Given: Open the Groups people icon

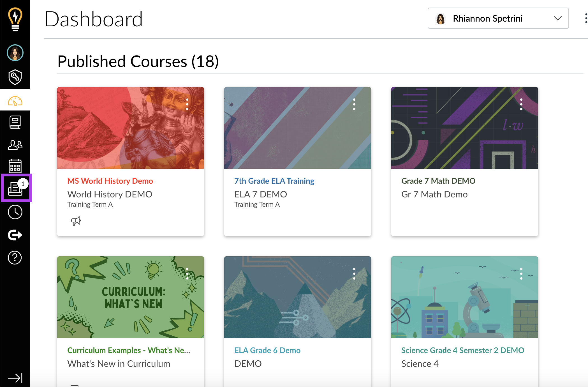Looking at the screenshot, I should (15, 145).
